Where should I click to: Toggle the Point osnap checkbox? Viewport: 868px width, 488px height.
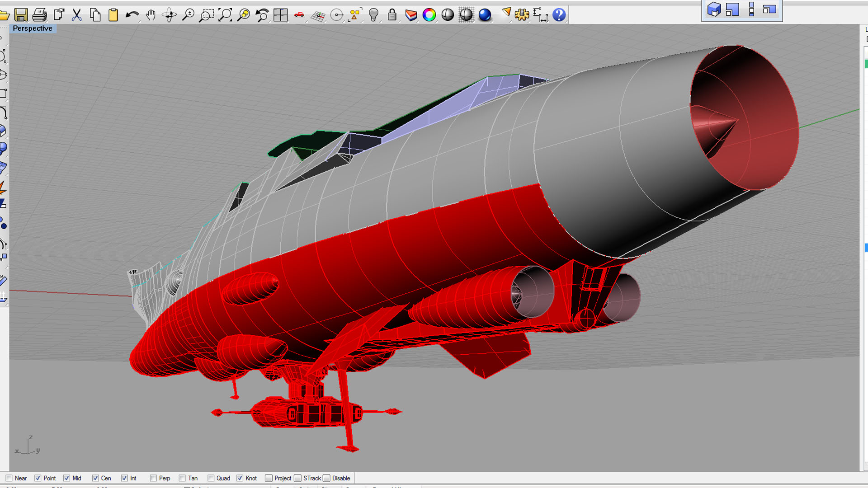38,478
